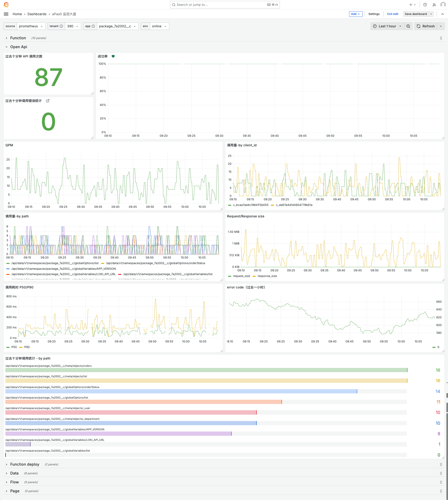Open the plus new-item menu
The height and width of the screenshot is (500, 448).
pos(412,5)
